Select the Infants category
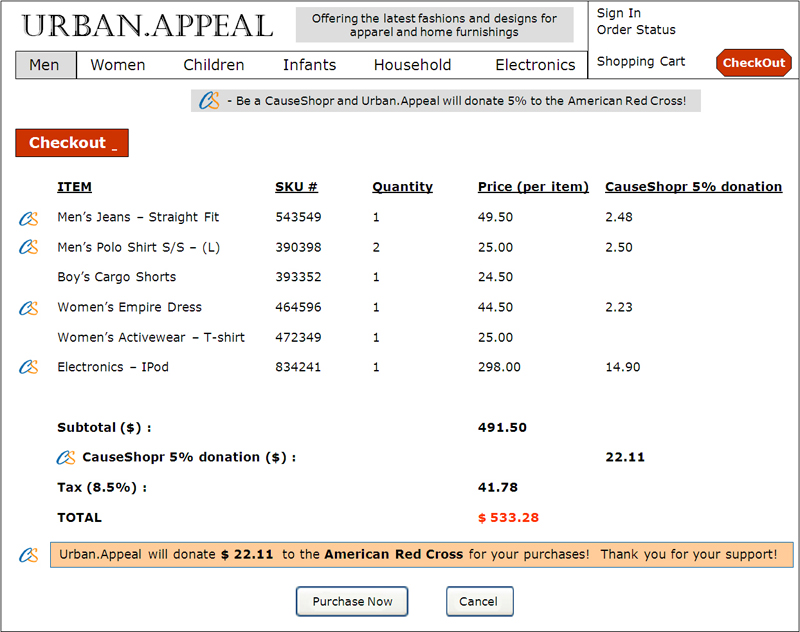Screen dimensions: 800x632 click(310, 65)
